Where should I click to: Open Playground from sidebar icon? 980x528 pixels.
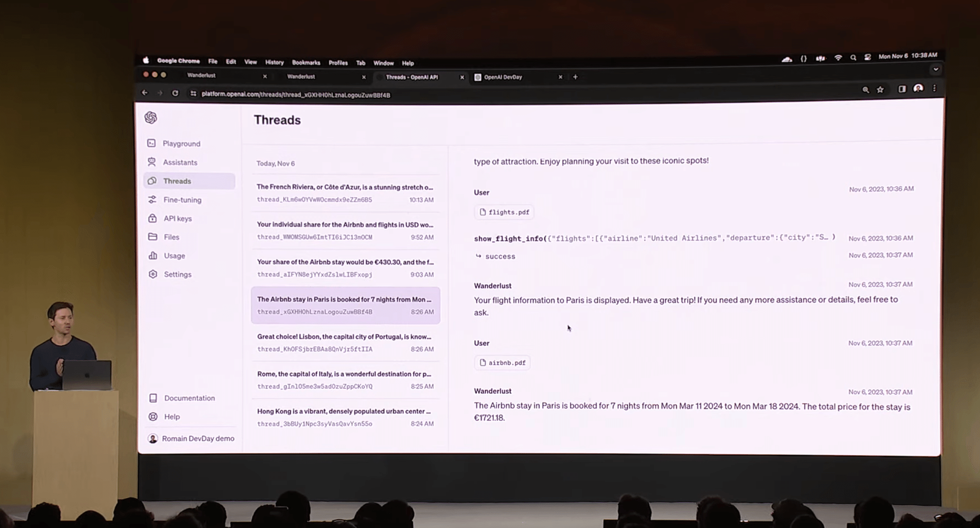click(151, 143)
